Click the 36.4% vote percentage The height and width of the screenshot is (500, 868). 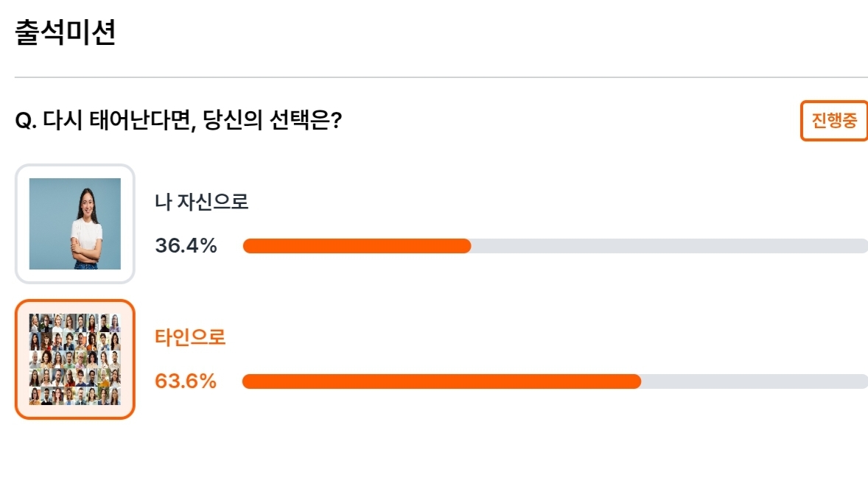tap(186, 245)
